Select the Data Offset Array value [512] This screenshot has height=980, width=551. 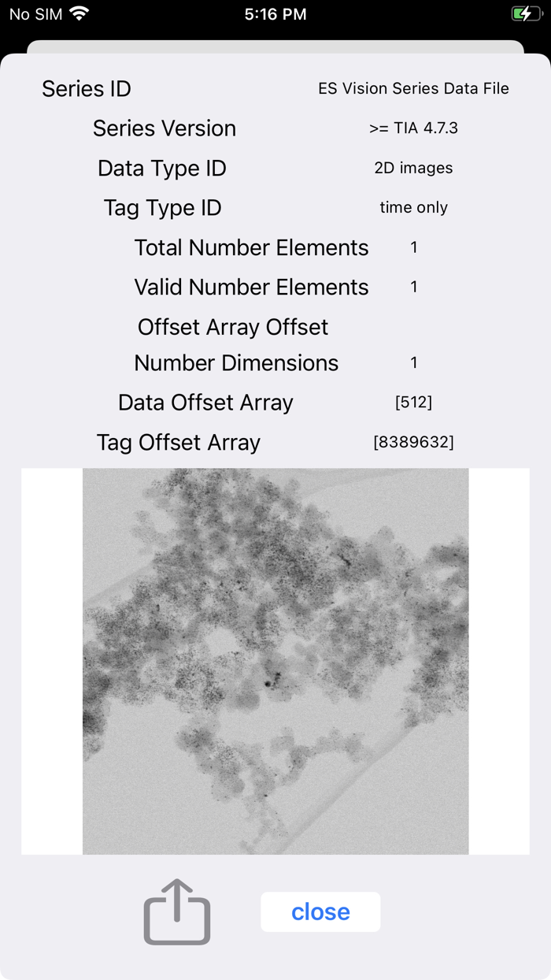pos(413,402)
